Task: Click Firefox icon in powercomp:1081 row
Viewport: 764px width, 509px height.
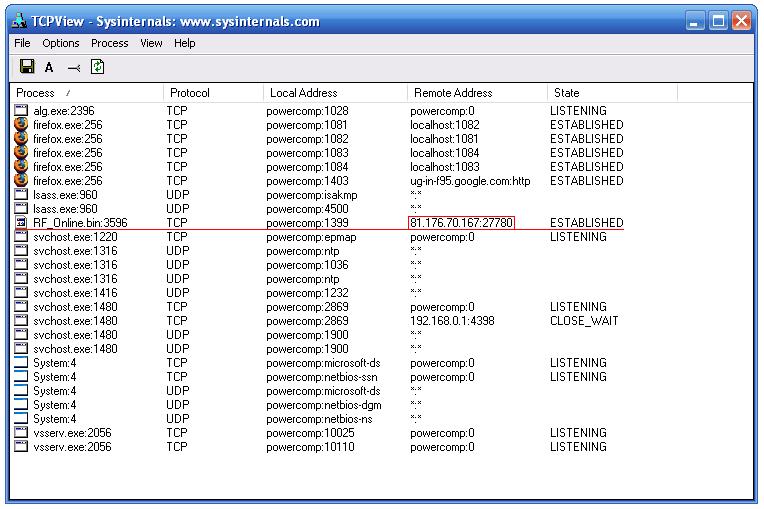Action: [21, 124]
